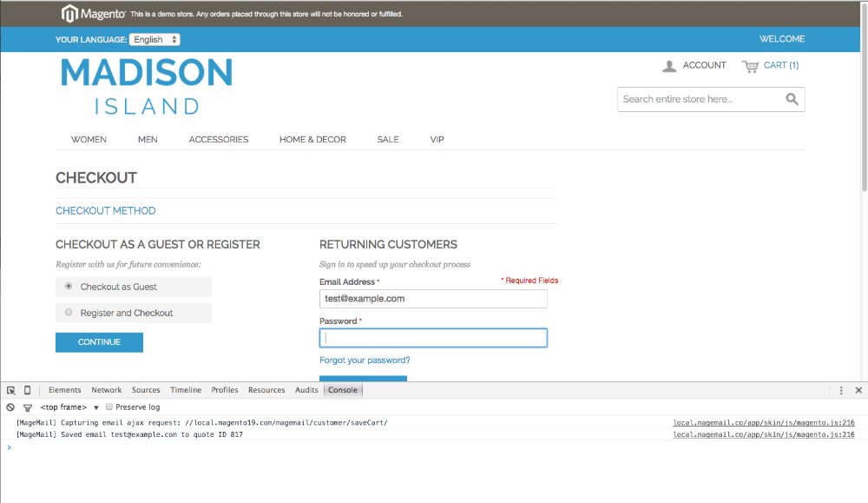Image resolution: width=868 pixels, height=503 pixels.
Task: Click the inspect element picker icon
Action: [11, 390]
